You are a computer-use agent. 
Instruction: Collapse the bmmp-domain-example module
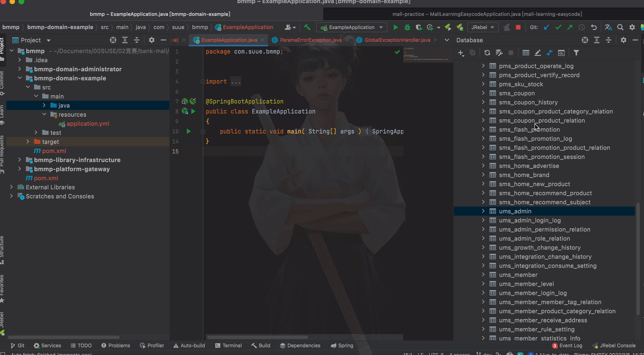(x=20, y=78)
